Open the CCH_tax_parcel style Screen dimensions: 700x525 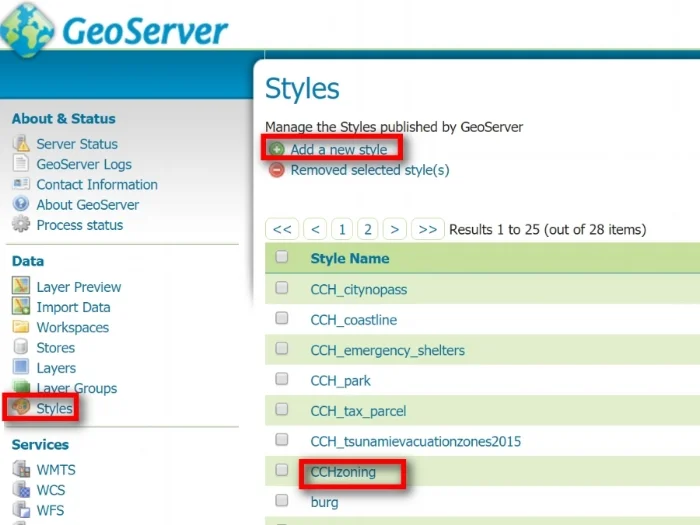tap(358, 411)
